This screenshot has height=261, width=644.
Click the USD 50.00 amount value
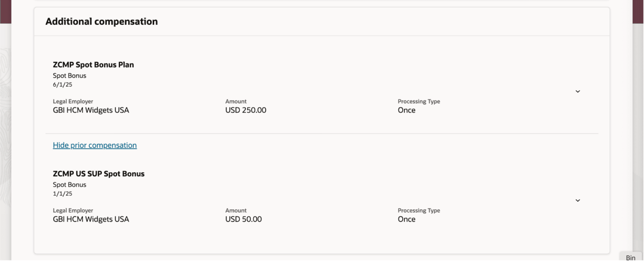coord(243,219)
